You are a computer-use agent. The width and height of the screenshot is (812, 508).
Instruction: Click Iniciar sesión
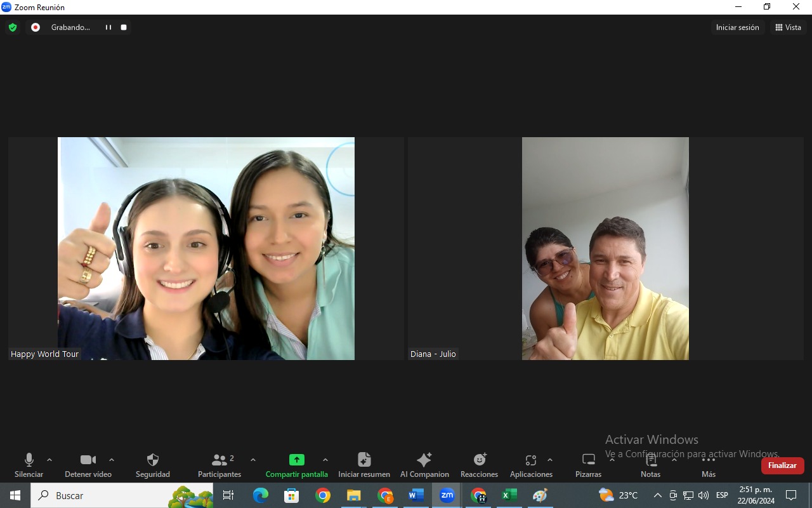click(x=737, y=27)
